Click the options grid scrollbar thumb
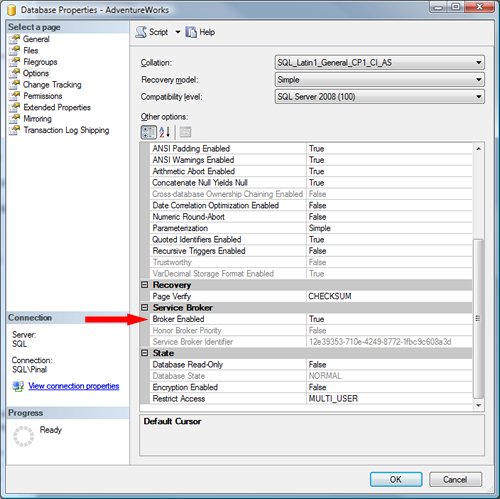500x499 pixels. [478, 319]
